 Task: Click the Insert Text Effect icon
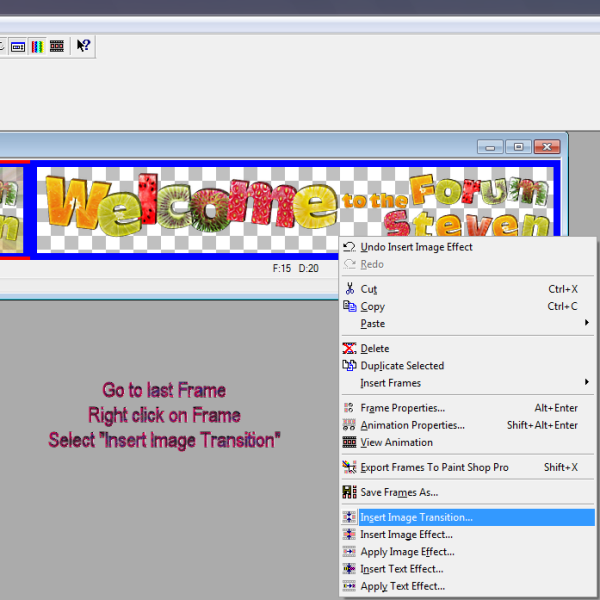tap(349, 569)
